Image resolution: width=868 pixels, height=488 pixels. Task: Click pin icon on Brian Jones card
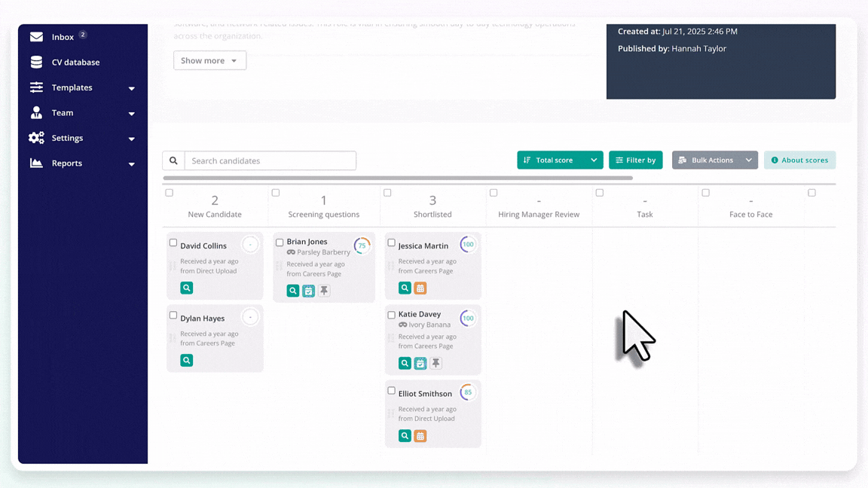point(324,291)
